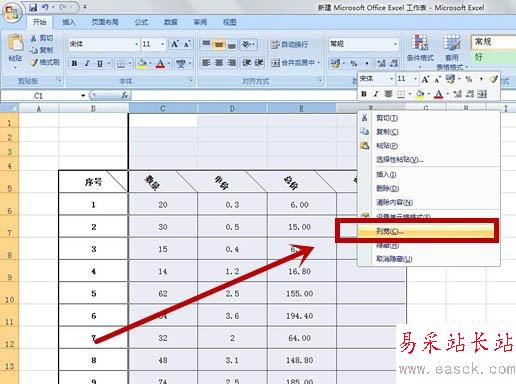
Task: Toggle middle vertical alignment (highlighted)
Action: click(x=219, y=44)
